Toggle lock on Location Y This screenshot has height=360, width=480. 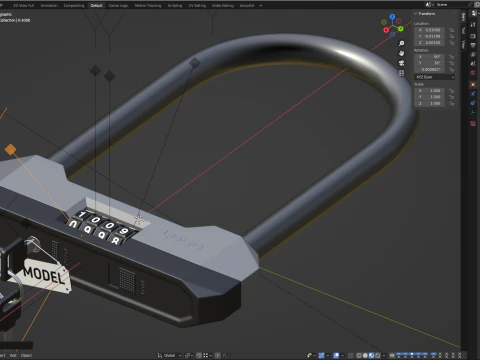[452, 36]
